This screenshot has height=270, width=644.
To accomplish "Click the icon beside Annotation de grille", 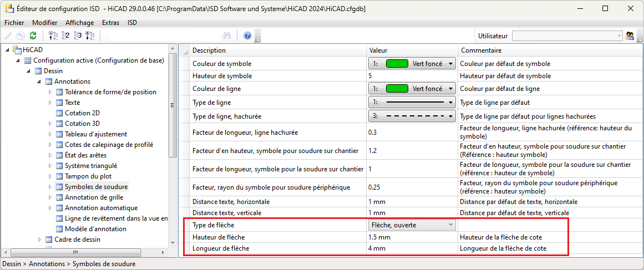I will click(59, 197).
